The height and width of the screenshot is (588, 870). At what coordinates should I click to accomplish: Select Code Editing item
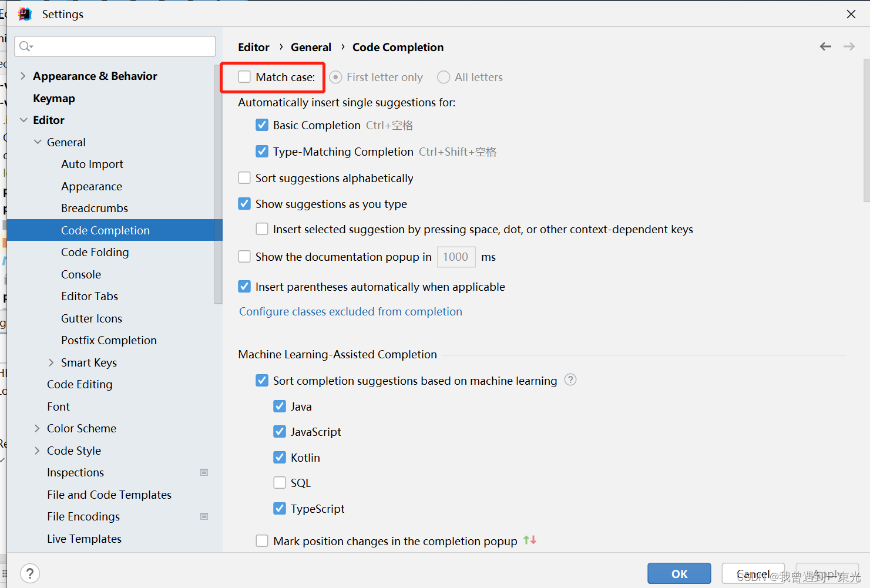[80, 384]
